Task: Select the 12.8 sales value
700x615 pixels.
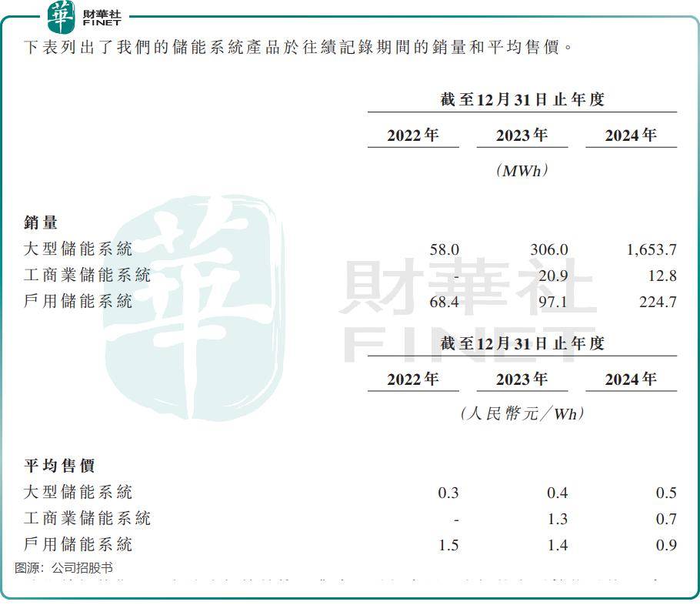Action: pyautogui.click(x=662, y=276)
